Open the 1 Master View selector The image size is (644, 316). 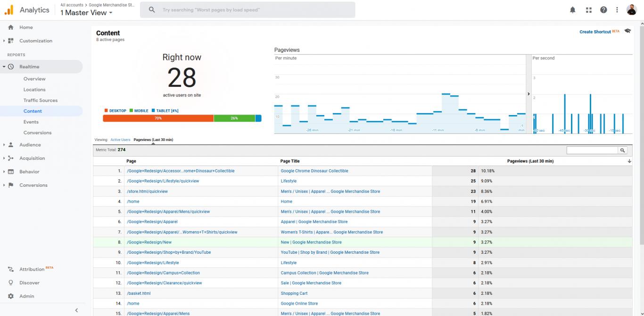[x=85, y=13]
